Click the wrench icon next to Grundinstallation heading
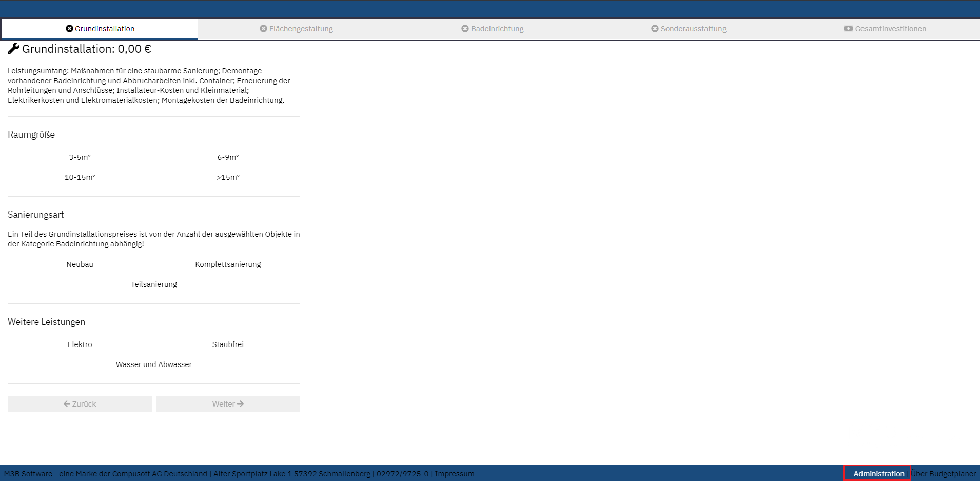This screenshot has height=481, width=980. [x=14, y=49]
